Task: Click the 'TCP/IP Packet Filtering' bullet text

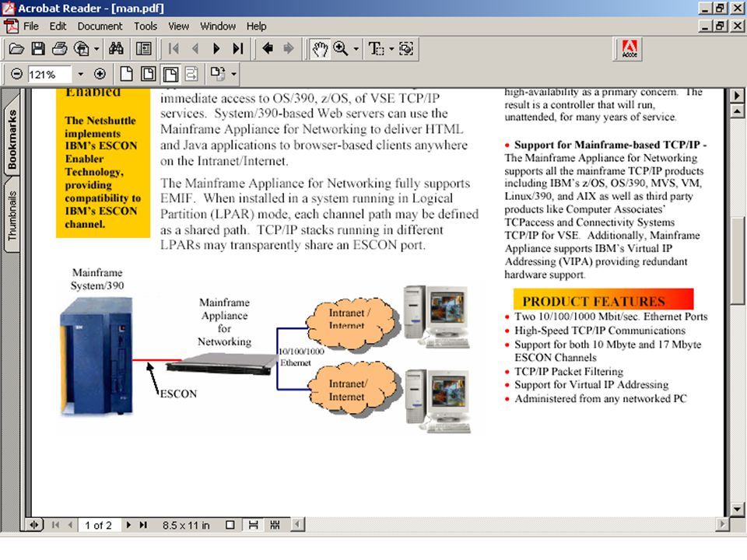Action: click(568, 372)
